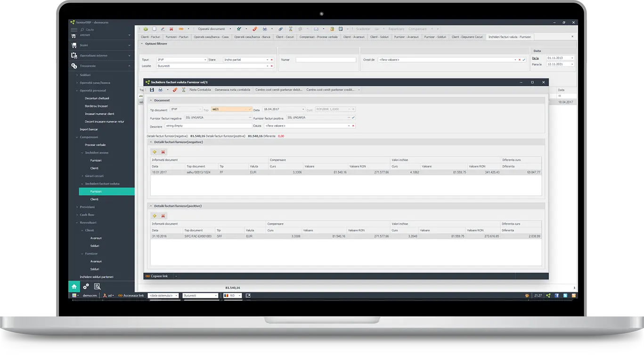644x355 pixels.
Task: Click Copiere link at dialog bottom
Action: (x=157, y=276)
